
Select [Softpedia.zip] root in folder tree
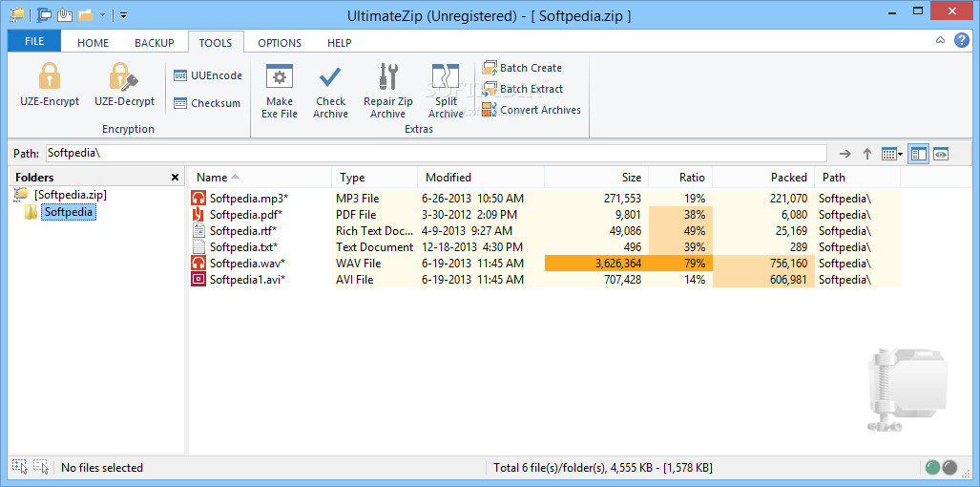(70, 195)
